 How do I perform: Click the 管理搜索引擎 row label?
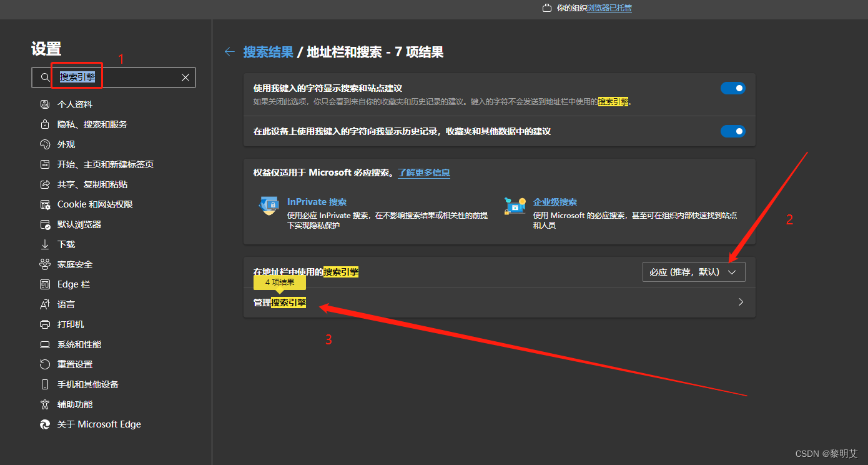coord(280,302)
